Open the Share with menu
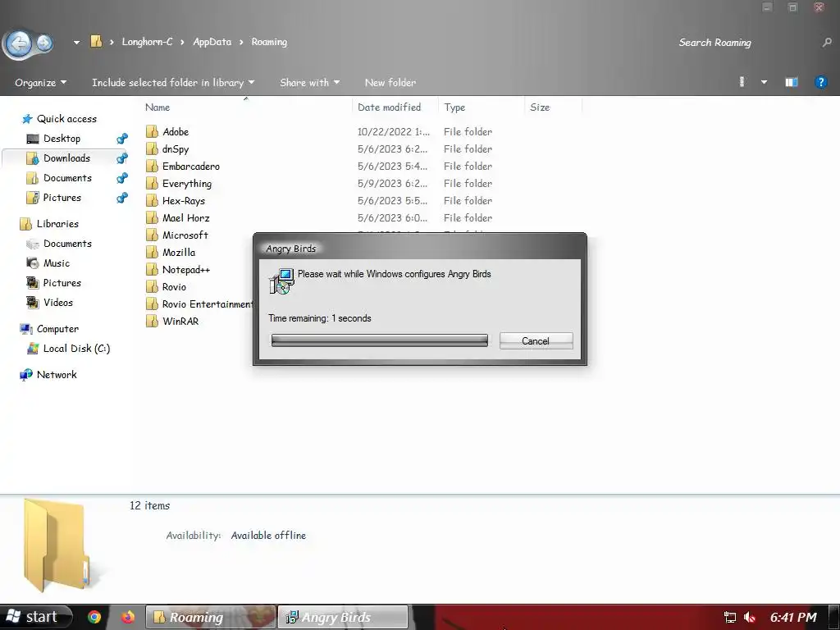 pyautogui.click(x=309, y=83)
